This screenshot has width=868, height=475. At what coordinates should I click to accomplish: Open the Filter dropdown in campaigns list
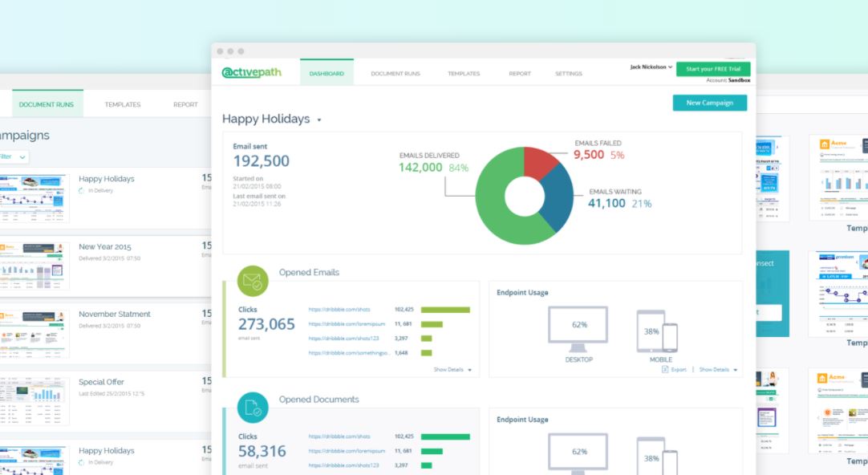(x=16, y=156)
